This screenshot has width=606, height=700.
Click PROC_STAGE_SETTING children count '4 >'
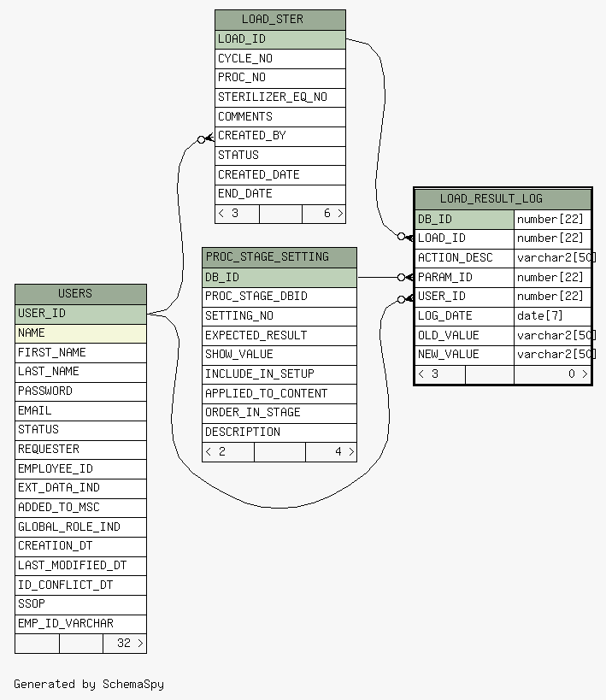coord(331,452)
